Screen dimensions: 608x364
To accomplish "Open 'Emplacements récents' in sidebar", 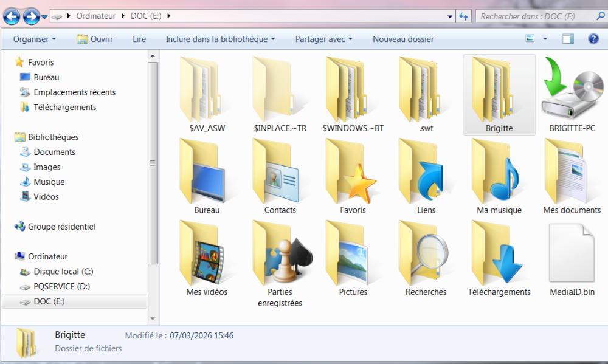I will point(74,92).
